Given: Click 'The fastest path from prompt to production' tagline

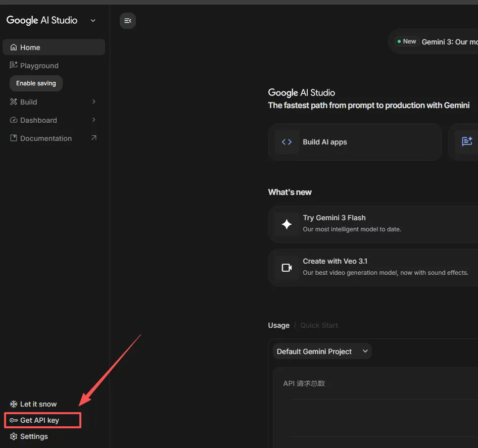Looking at the screenshot, I should [368, 106].
